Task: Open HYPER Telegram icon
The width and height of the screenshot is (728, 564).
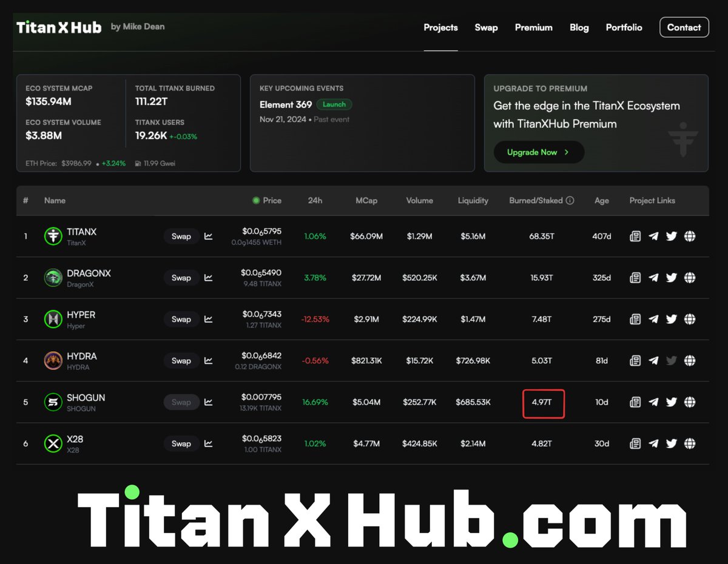Action: (653, 319)
